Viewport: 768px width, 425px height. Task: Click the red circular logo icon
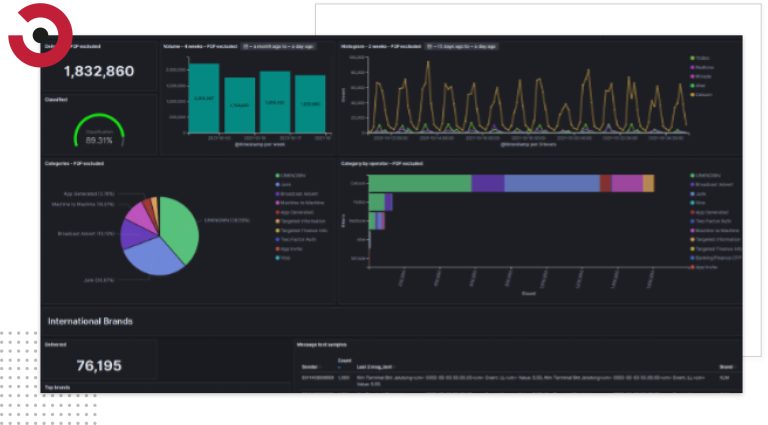tap(40, 35)
